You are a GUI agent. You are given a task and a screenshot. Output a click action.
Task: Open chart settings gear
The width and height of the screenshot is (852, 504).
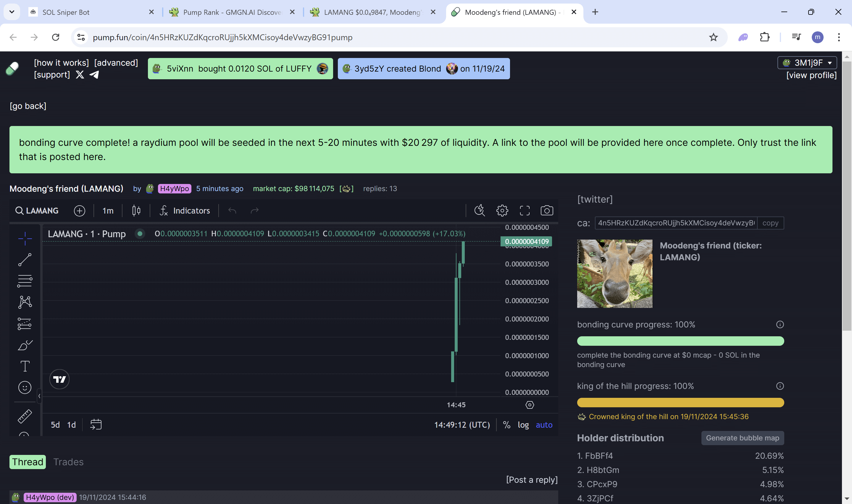pos(502,211)
